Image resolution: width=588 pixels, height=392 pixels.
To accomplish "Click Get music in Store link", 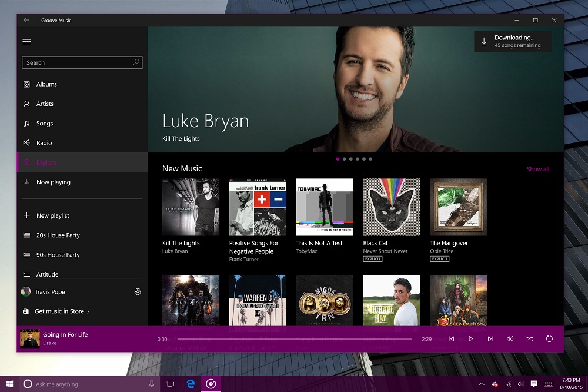I will pos(62,311).
